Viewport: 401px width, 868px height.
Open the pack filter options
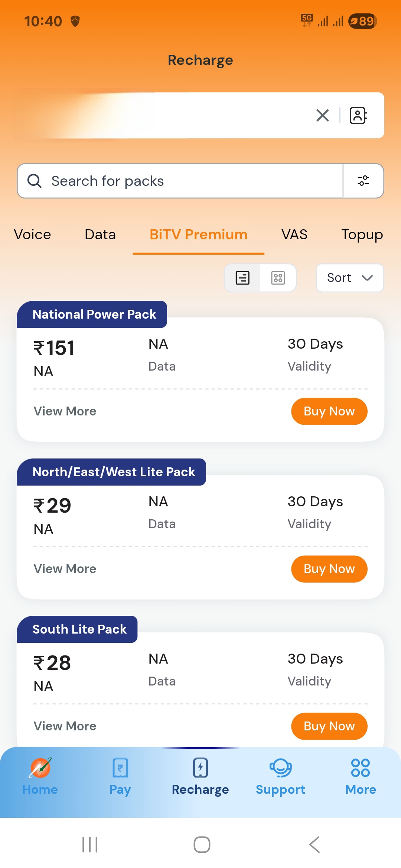(363, 181)
